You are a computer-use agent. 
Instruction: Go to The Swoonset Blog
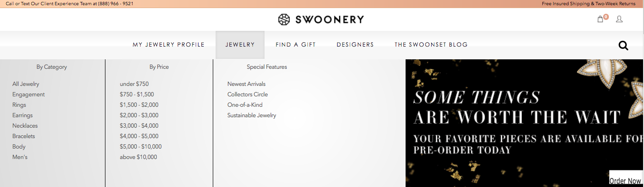[431, 45]
